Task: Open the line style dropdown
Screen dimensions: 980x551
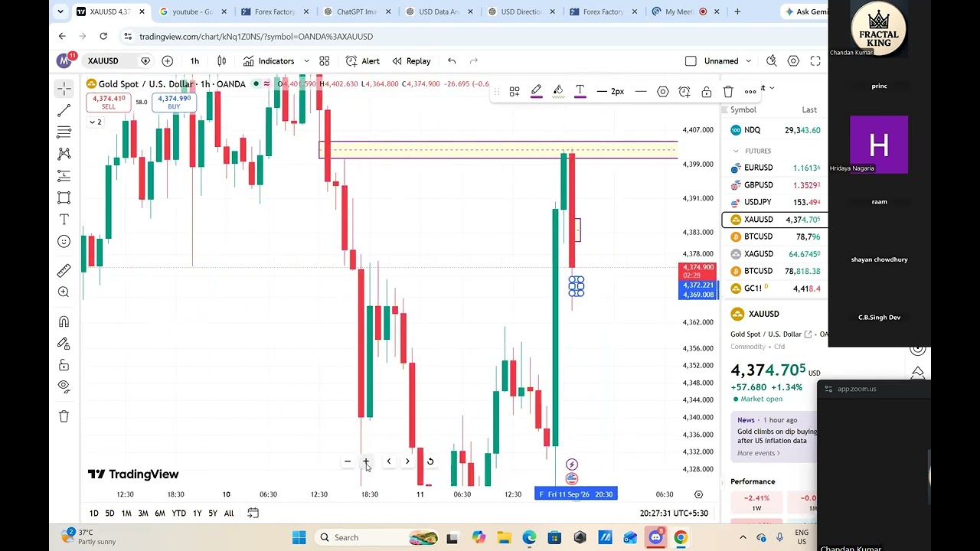Action: click(x=641, y=92)
